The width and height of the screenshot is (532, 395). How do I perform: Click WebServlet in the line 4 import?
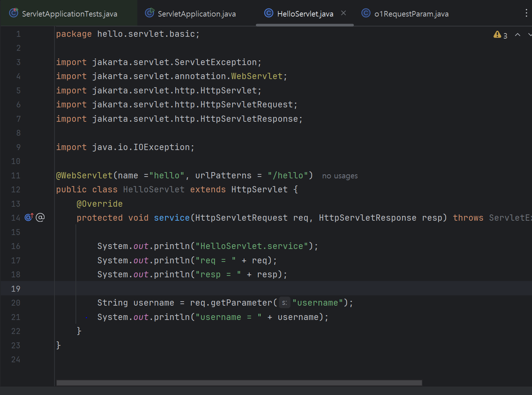[257, 76]
